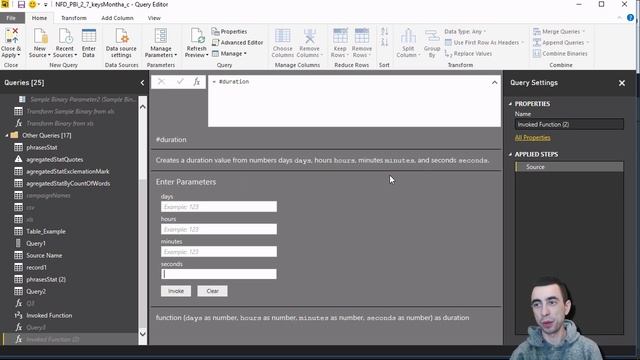Viewport: 640px width, 360px height.
Task: Click the Queries pane scroll down arrow
Action: click(142, 334)
